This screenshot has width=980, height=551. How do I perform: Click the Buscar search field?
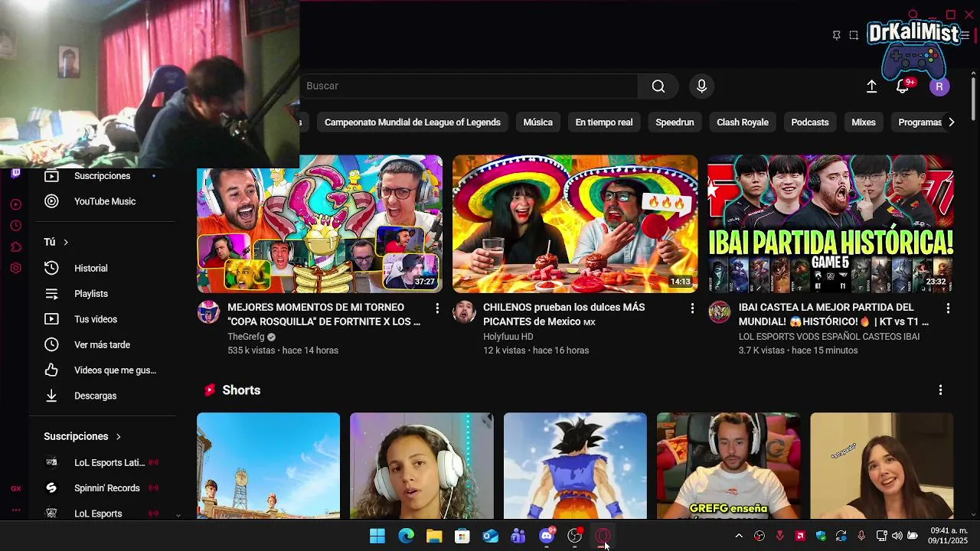pyautogui.click(x=469, y=86)
